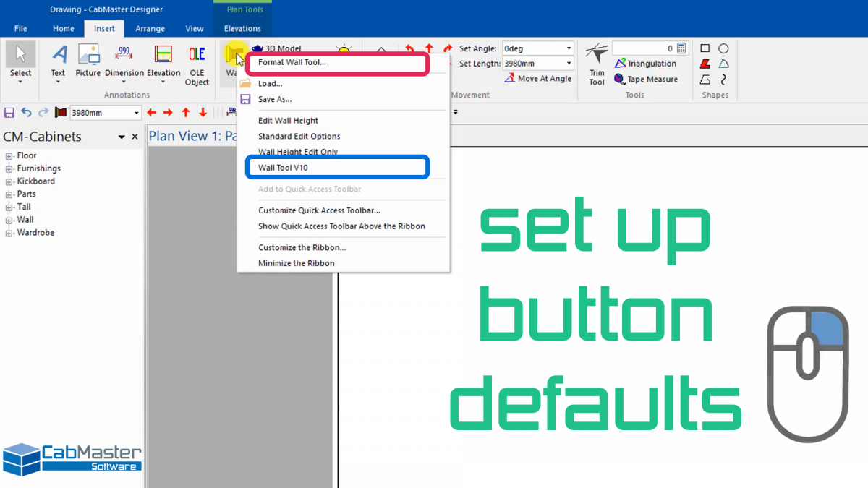
Task: Click the quick access wall icon
Action: tap(61, 113)
